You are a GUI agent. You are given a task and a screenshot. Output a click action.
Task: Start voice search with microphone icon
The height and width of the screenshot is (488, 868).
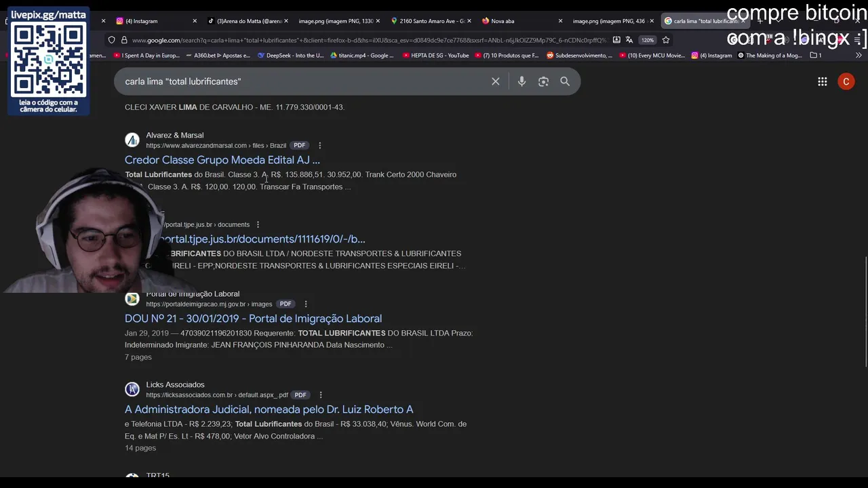[x=521, y=81]
